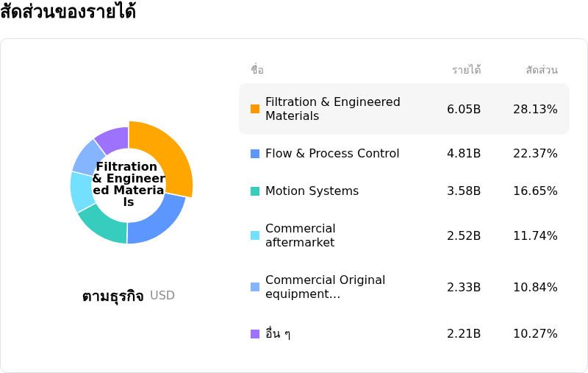Click the USD currency label
The height and width of the screenshot is (373, 588).
pos(162,296)
